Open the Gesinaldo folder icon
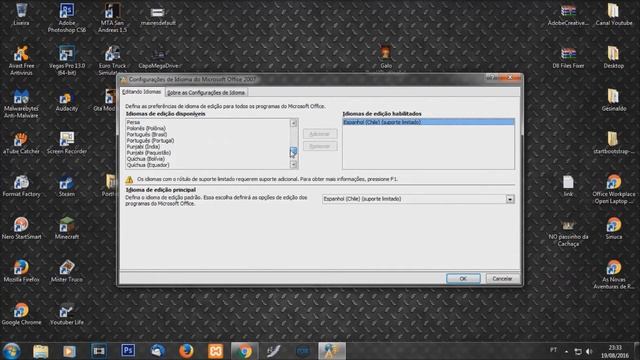The height and width of the screenshot is (360, 640). point(613,100)
